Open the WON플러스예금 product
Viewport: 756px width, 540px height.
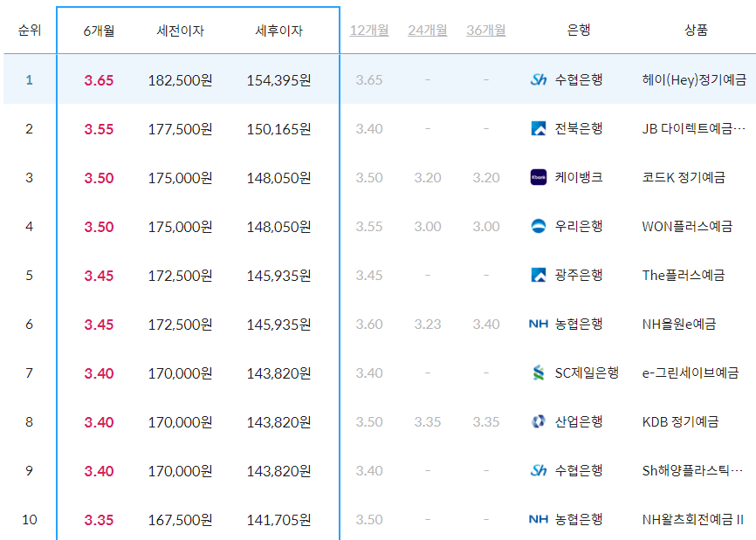[x=687, y=226]
